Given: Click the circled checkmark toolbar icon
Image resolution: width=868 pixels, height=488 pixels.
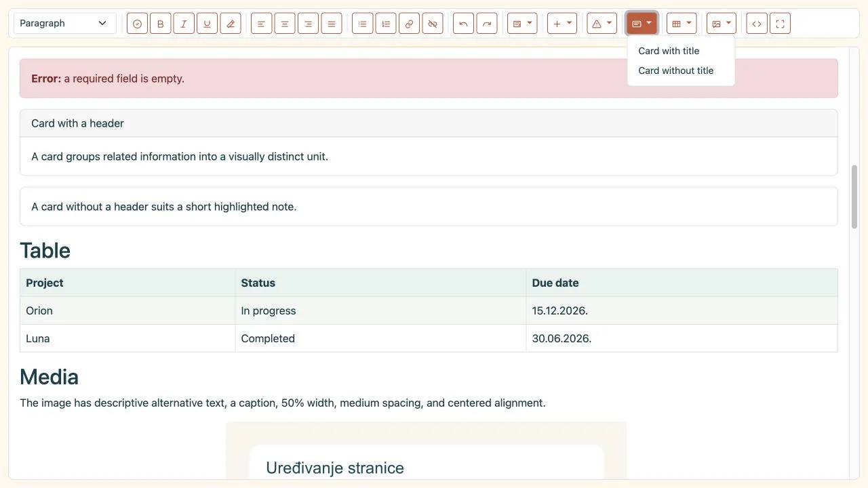Looking at the screenshot, I should coord(137,24).
